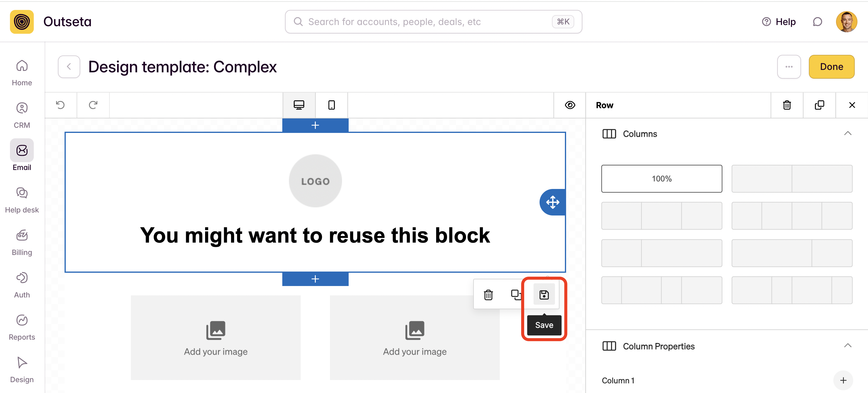Click the yellow Done button
Viewport: 868px width, 393px height.
[x=831, y=67]
